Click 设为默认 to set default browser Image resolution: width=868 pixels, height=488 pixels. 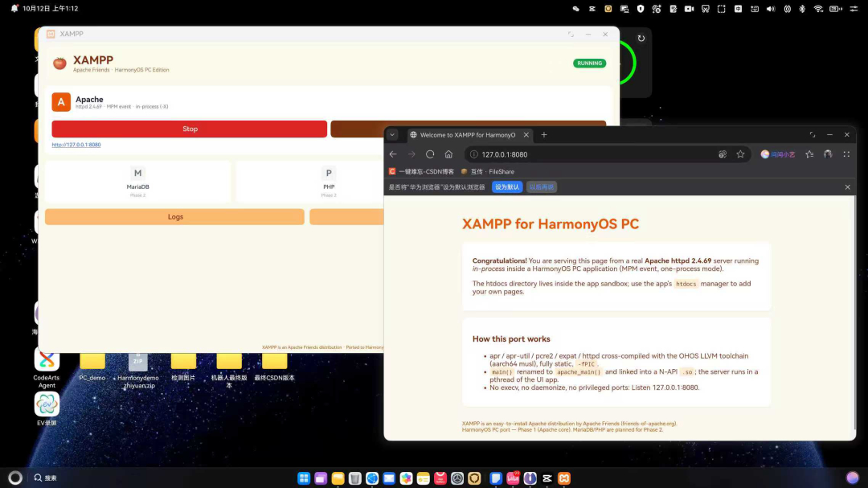tap(506, 187)
